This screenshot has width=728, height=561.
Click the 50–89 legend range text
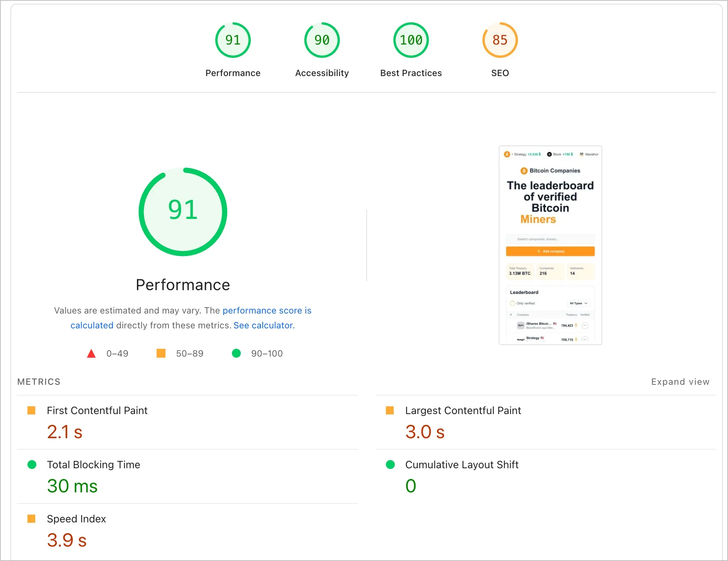pyautogui.click(x=190, y=354)
